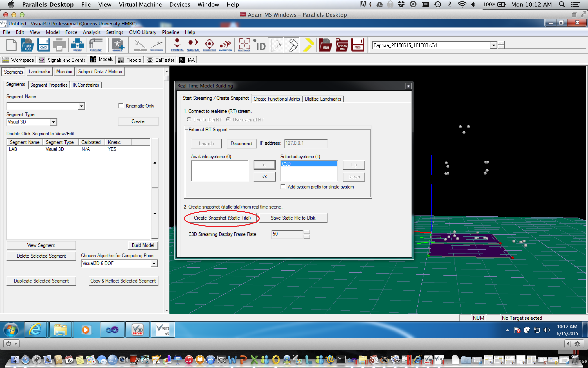Open the Digitize Landmarks tab
Screen dimensions: 588x368
(323, 99)
